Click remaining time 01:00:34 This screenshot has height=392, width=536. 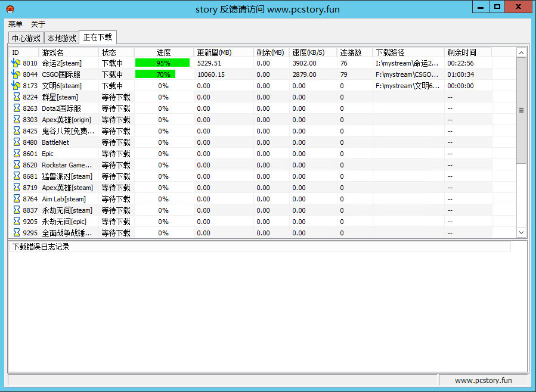pos(460,74)
